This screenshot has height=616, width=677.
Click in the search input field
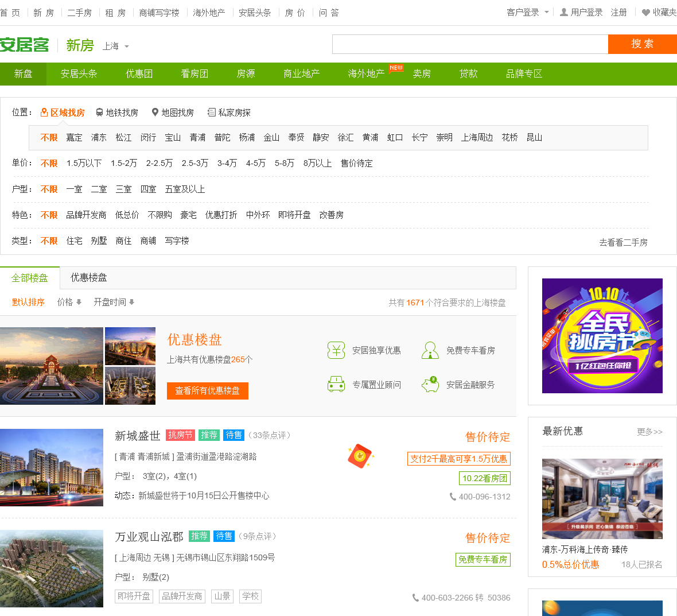470,44
